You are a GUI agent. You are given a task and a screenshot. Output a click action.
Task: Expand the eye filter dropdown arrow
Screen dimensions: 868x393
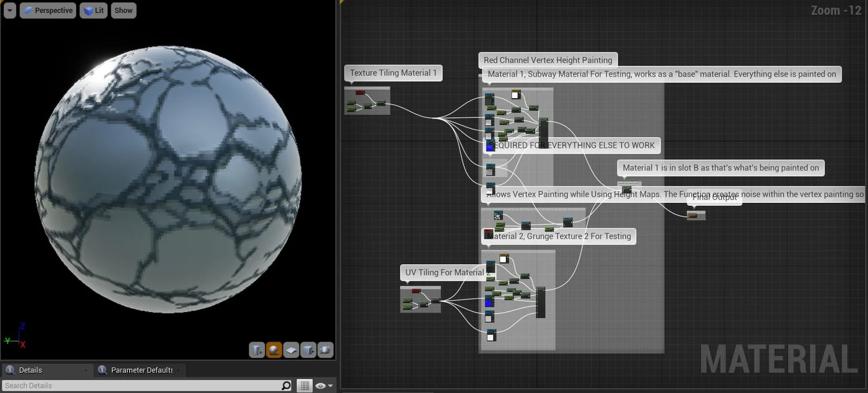pyautogui.click(x=330, y=385)
